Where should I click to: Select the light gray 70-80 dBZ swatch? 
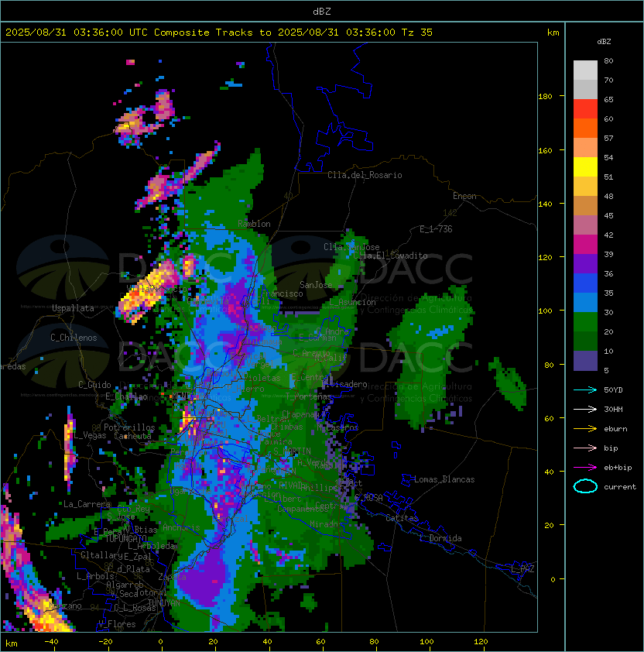(585, 70)
